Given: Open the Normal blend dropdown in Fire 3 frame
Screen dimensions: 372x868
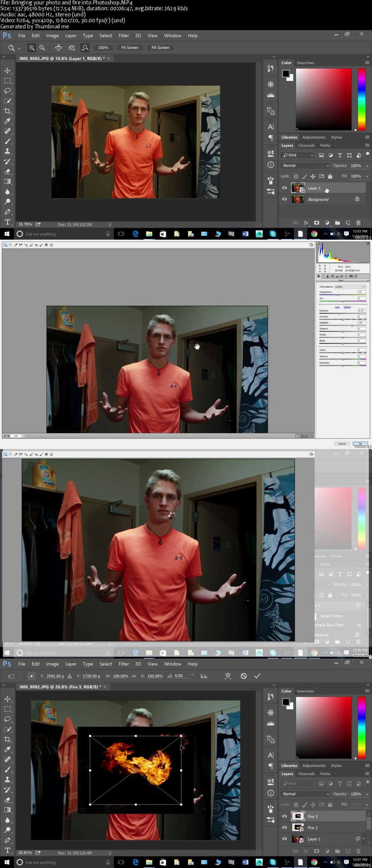Looking at the screenshot, I should pyautogui.click(x=305, y=794).
